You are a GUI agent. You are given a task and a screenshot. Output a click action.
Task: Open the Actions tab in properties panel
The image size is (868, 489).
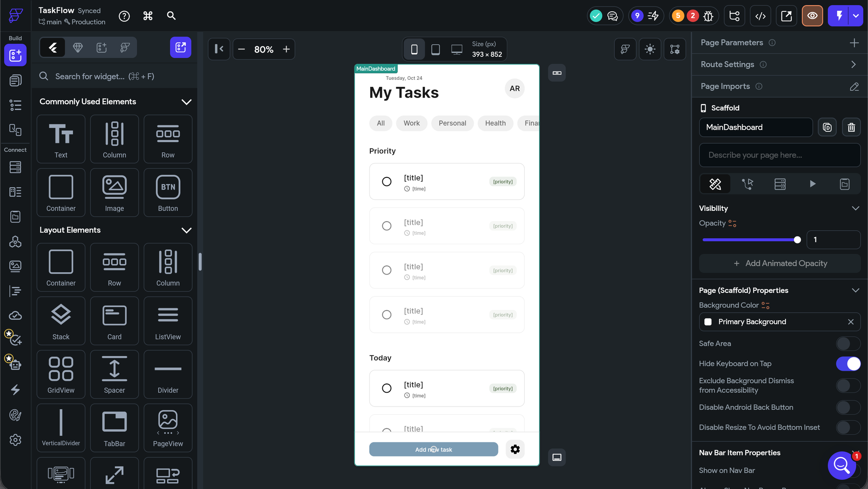pyautogui.click(x=747, y=184)
